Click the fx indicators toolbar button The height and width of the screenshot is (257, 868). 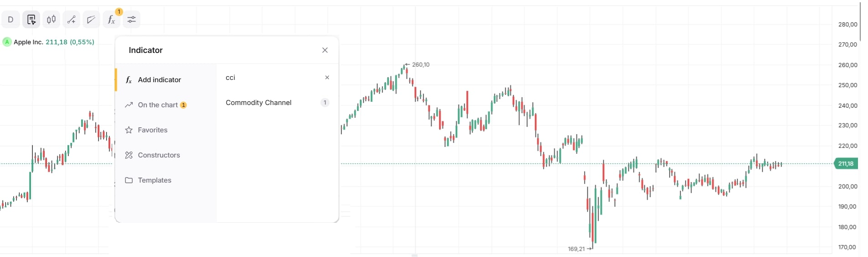(x=111, y=20)
